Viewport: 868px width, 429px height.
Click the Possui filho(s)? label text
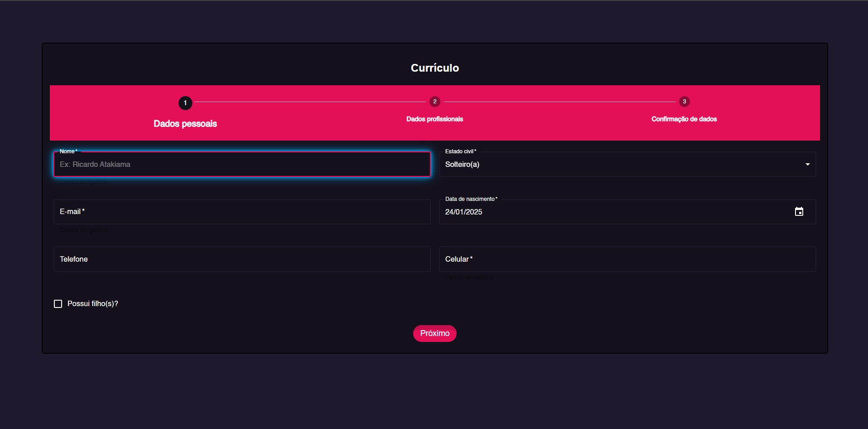[x=93, y=304]
